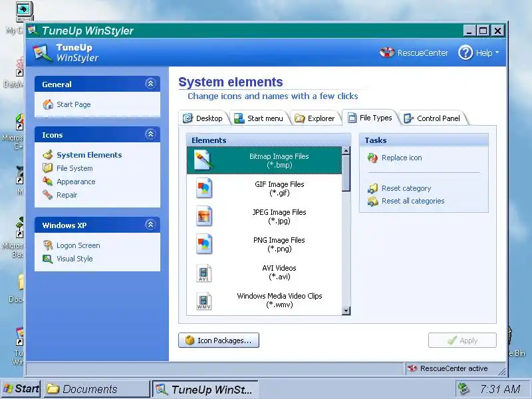Screen dimensions: 532x399
Task: Click the taskbar clock 7:31 AM
Action: point(500,389)
